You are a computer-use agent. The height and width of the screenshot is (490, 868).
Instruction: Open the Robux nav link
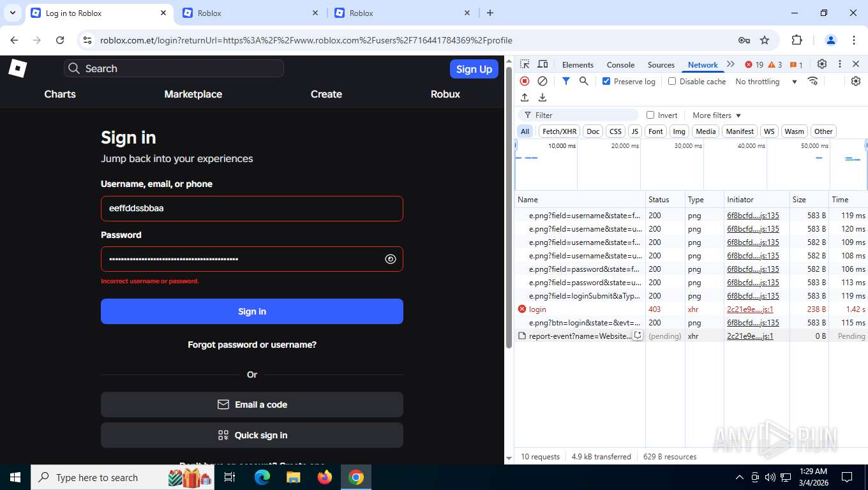[445, 94]
